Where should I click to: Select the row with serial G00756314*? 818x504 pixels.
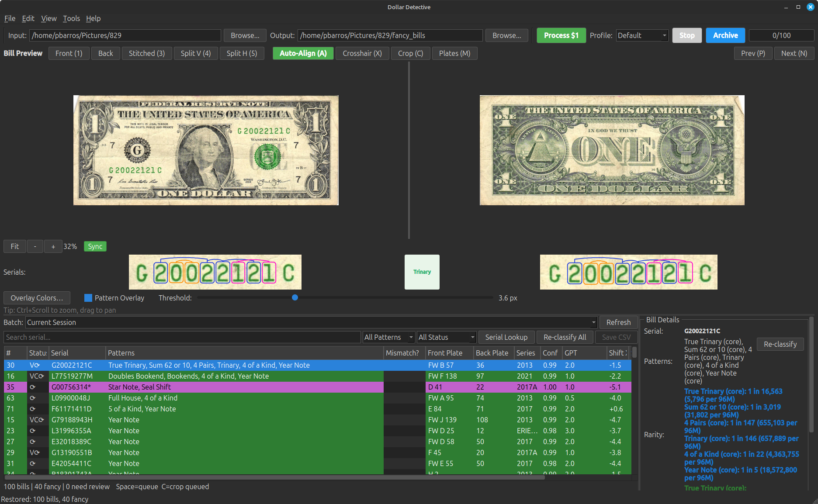click(x=318, y=387)
